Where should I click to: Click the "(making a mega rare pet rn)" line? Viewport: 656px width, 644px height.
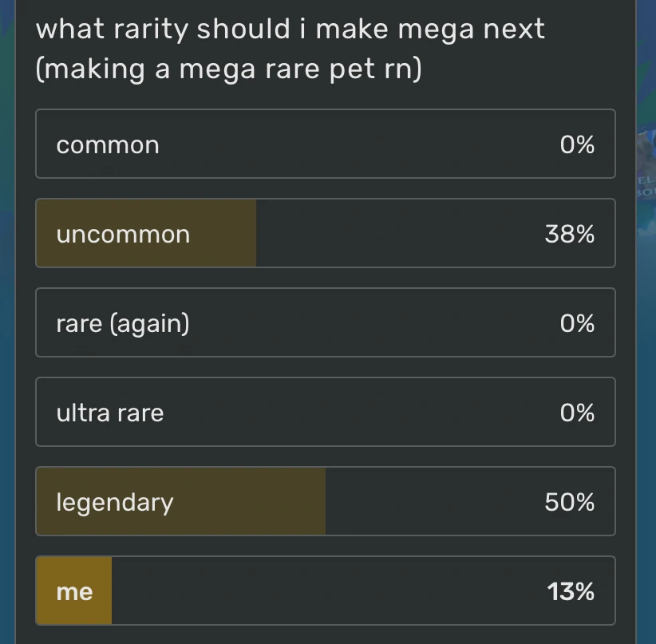point(227,69)
